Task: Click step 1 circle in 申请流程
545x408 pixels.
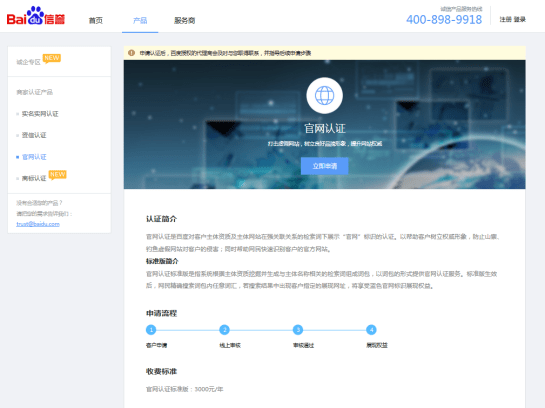Action: (151, 329)
